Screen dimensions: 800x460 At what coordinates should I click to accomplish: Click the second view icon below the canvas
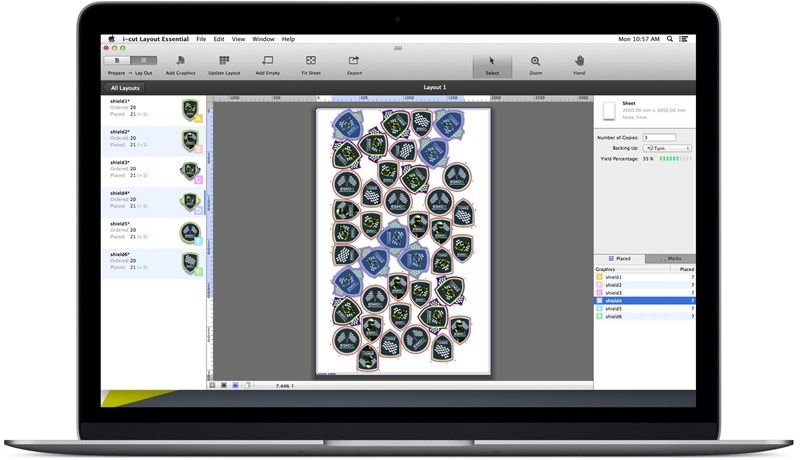click(x=224, y=386)
